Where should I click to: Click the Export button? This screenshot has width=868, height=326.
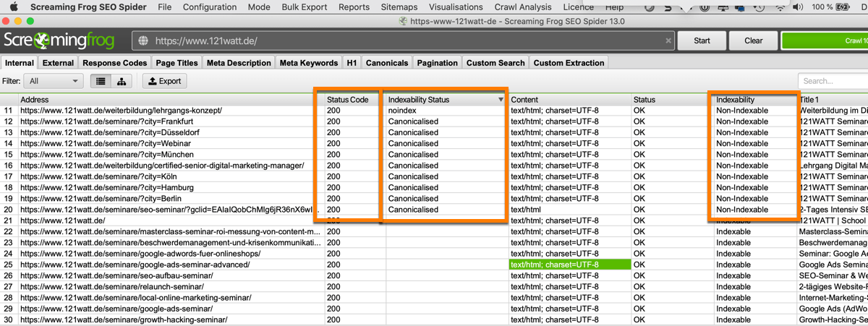pos(164,82)
